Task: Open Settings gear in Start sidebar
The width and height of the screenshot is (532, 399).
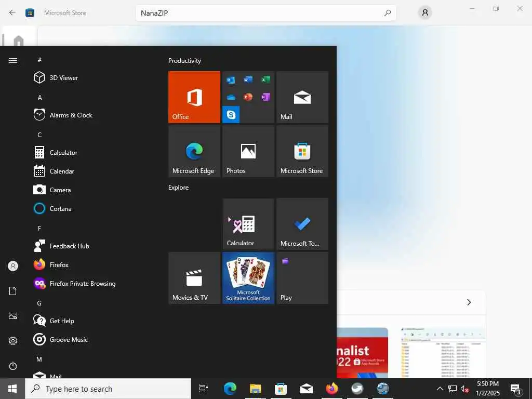Action: [x=13, y=341]
